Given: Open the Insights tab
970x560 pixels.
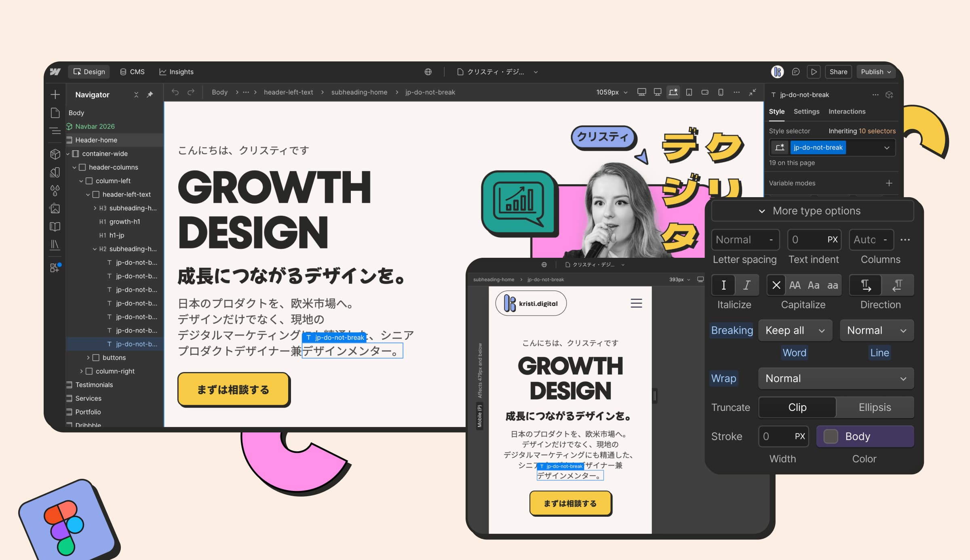Looking at the screenshot, I should click(x=176, y=72).
